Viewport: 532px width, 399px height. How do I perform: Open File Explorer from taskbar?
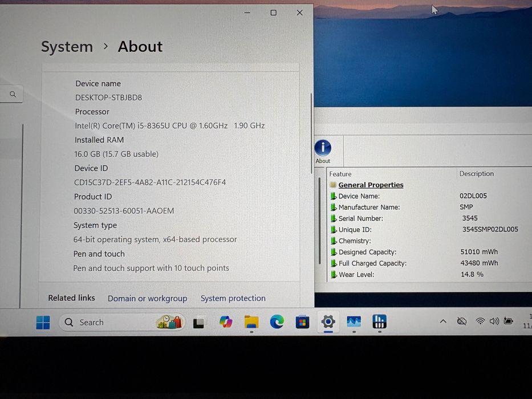251,322
